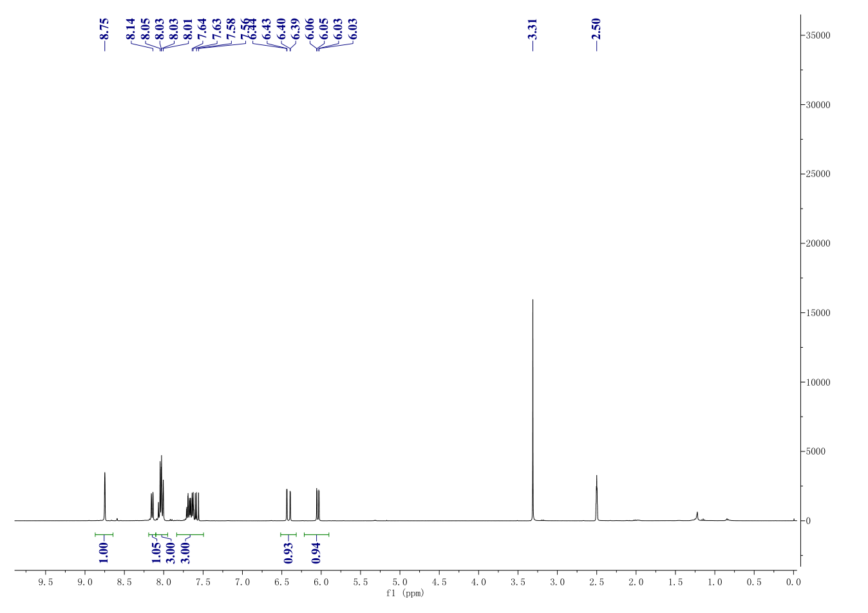This screenshot has width=868, height=613.
Task: Click the 9.0 tick on ppm axis
Action: click(x=85, y=582)
